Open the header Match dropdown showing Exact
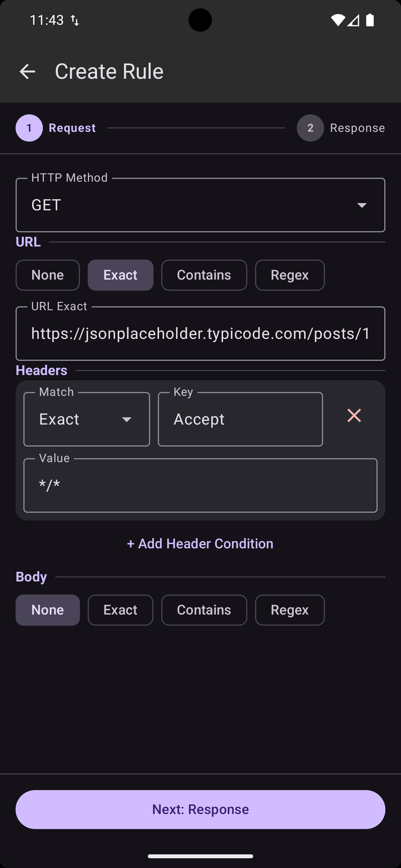The image size is (401, 868). tap(86, 419)
